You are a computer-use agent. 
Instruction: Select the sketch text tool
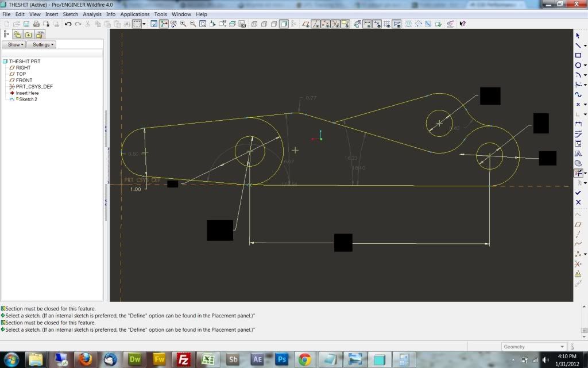coord(578,153)
